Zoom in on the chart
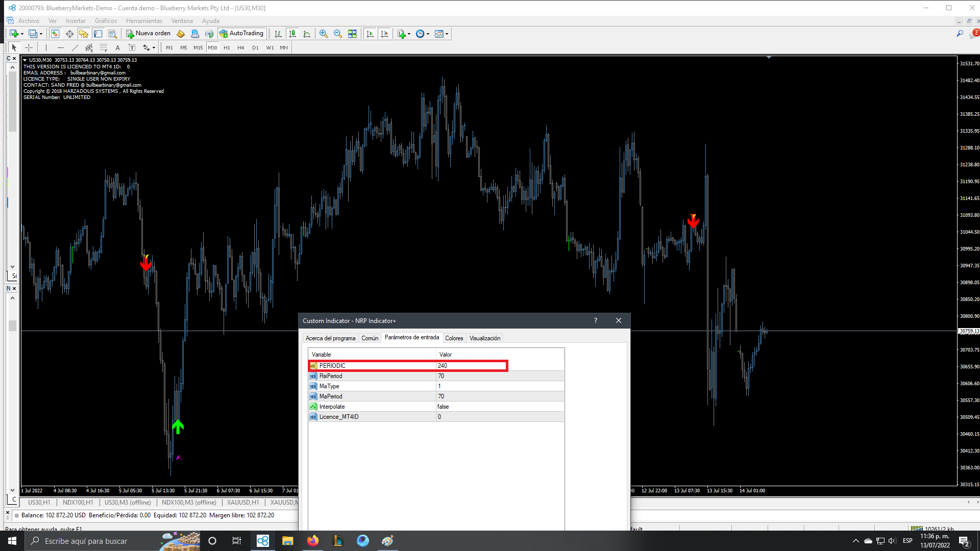The image size is (980, 551). coord(324,34)
